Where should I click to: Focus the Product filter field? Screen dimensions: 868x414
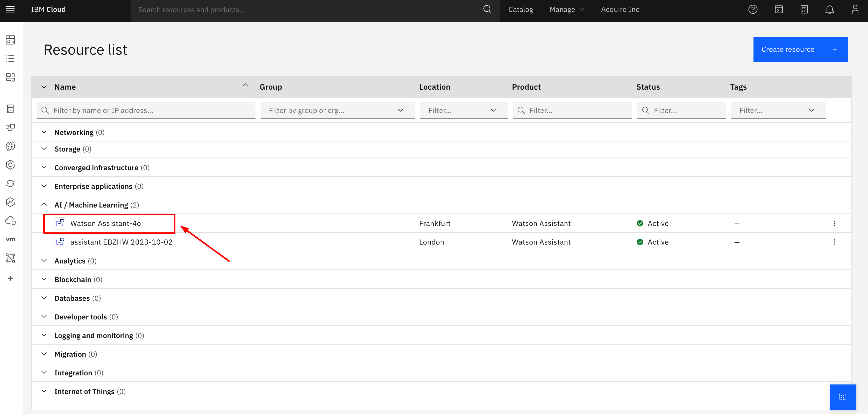click(572, 110)
